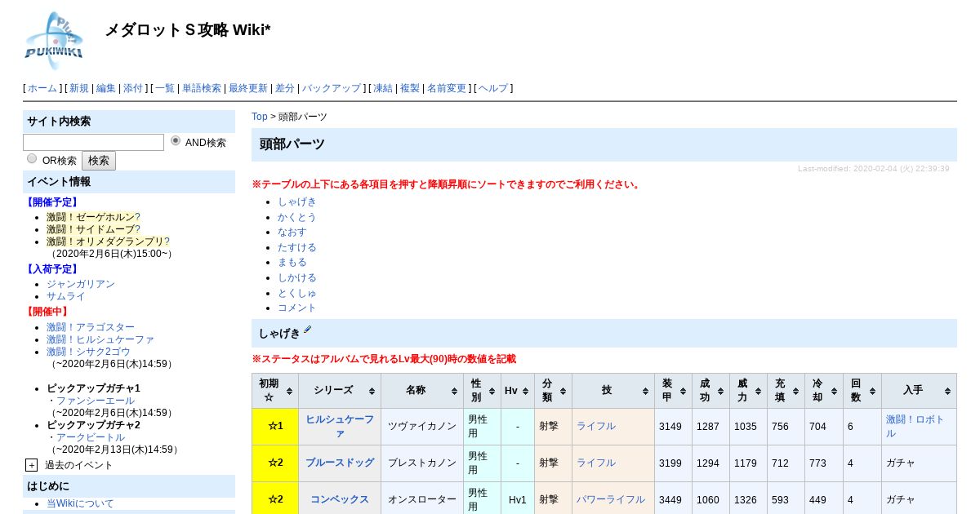Open 凍結 in the top navigation
Image resolution: width=980 pixels, height=514 pixels.
[383, 88]
